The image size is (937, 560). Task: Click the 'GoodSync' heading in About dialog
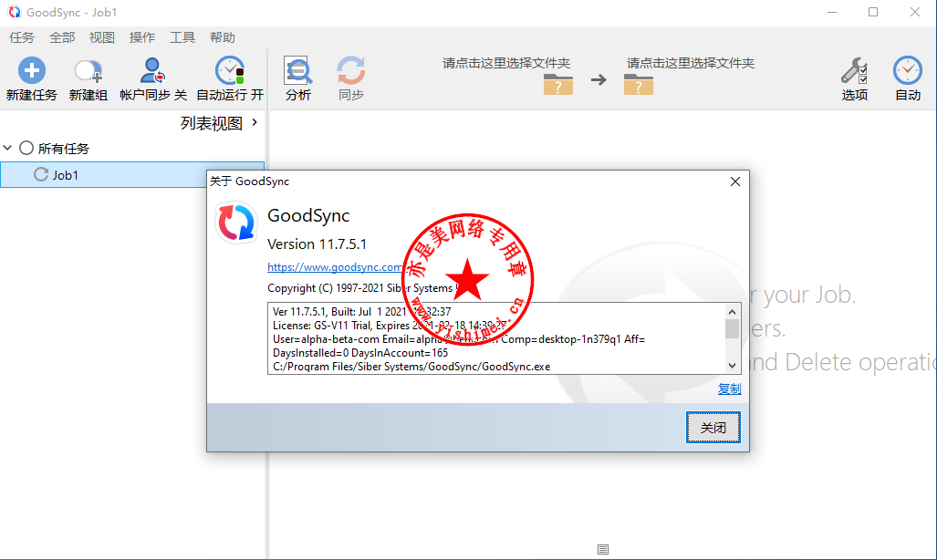point(308,216)
